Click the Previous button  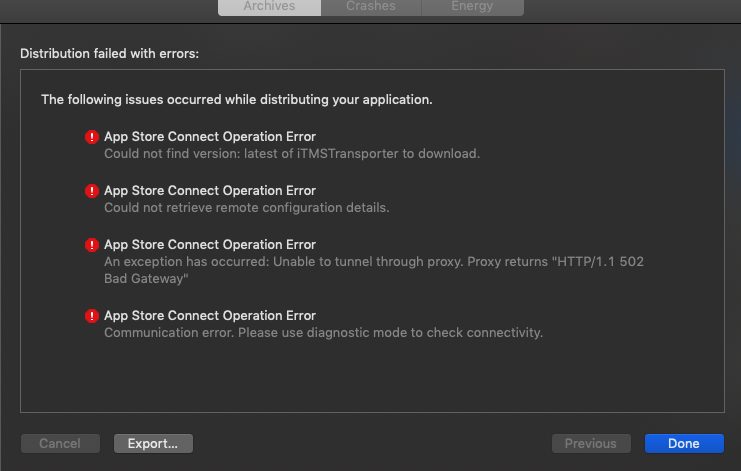(590, 443)
